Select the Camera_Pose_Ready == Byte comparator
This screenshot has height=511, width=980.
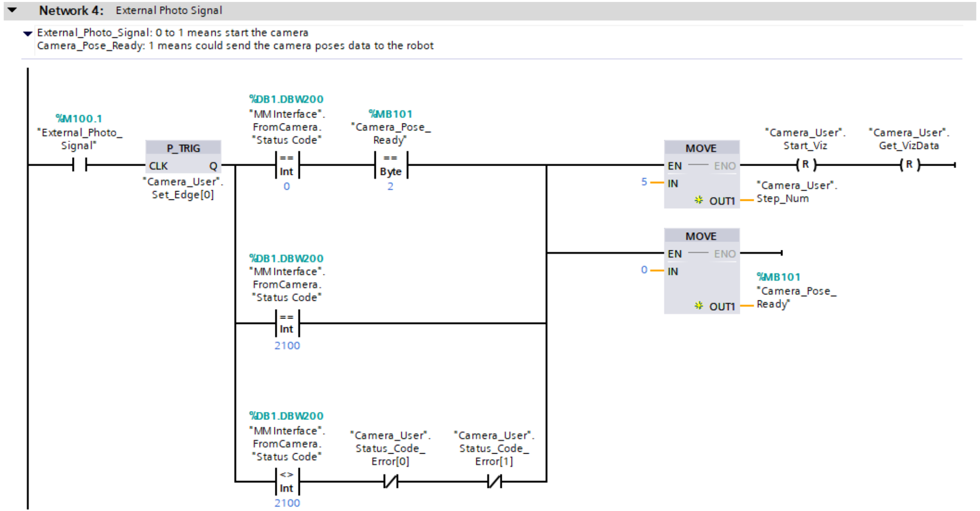(x=391, y=165)
